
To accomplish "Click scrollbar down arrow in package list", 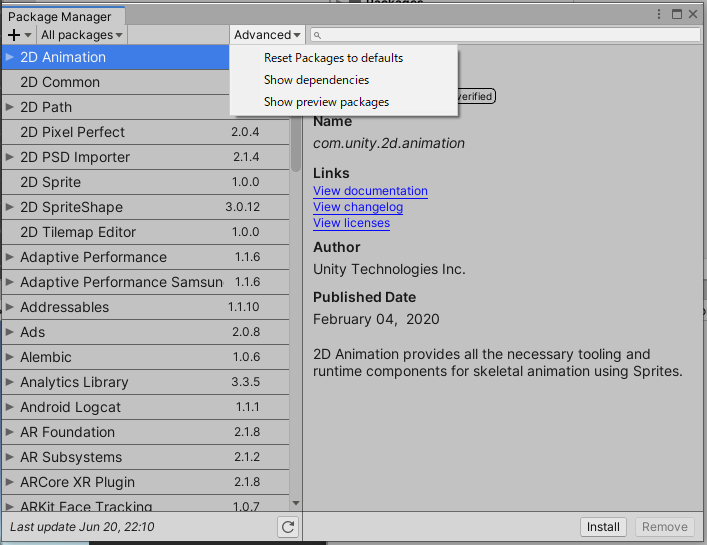I will pyautogui.click(x=296, y=503).
